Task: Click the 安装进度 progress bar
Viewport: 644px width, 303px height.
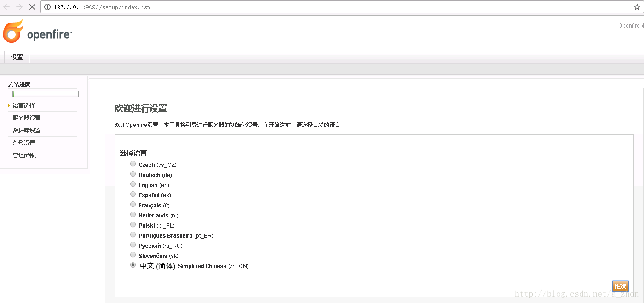Action: click(46, 94)
